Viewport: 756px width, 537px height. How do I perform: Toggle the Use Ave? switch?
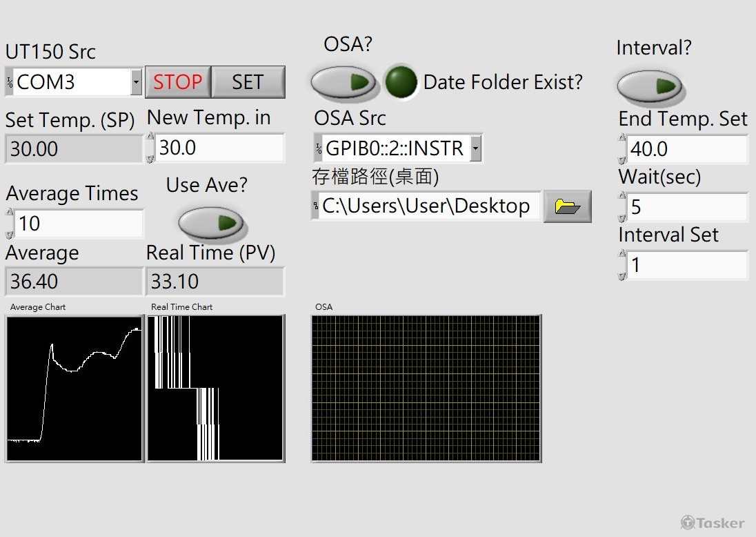(x=210, y=223)
